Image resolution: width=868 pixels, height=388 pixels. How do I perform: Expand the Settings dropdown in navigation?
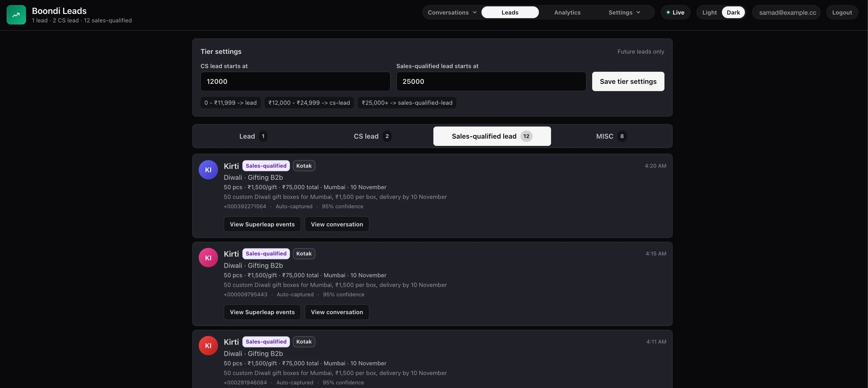624,12
